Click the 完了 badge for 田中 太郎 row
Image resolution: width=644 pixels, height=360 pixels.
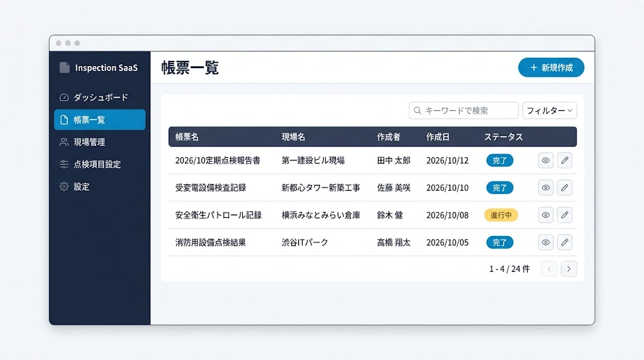point(500,160)
